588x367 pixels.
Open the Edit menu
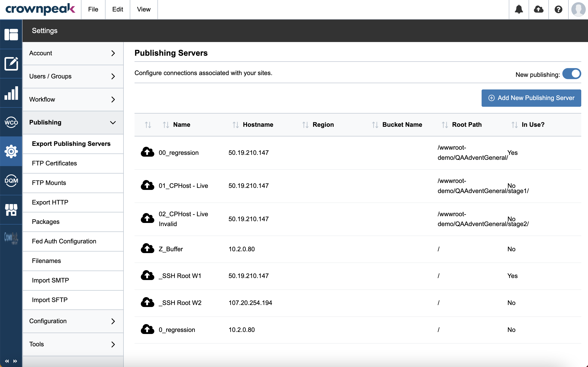118,9
